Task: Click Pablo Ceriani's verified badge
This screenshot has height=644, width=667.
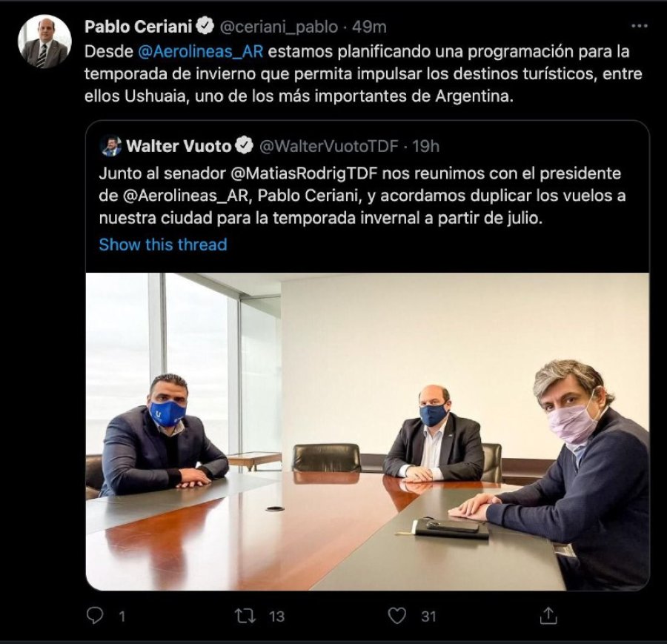Action: click(205, 26)
